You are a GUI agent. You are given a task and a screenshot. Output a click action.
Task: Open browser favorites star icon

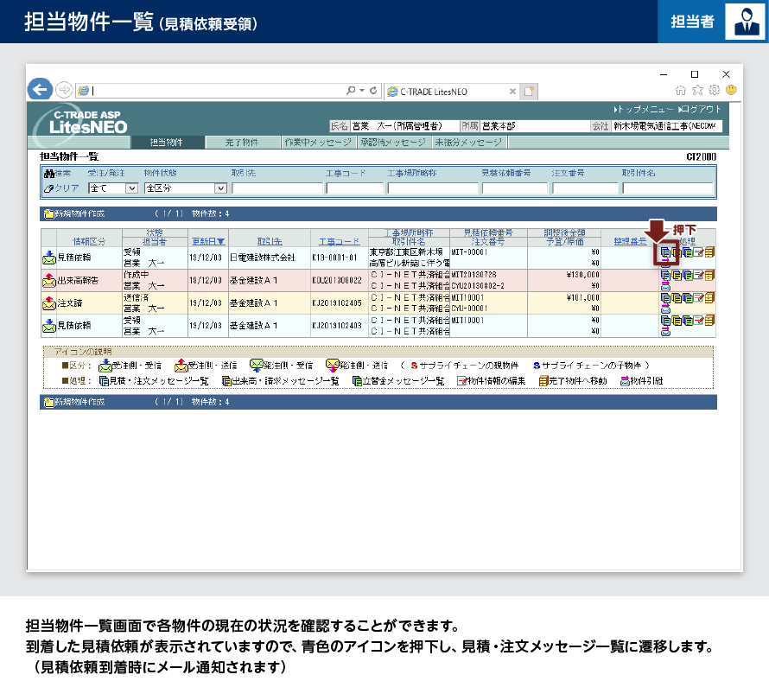point(697,90)
